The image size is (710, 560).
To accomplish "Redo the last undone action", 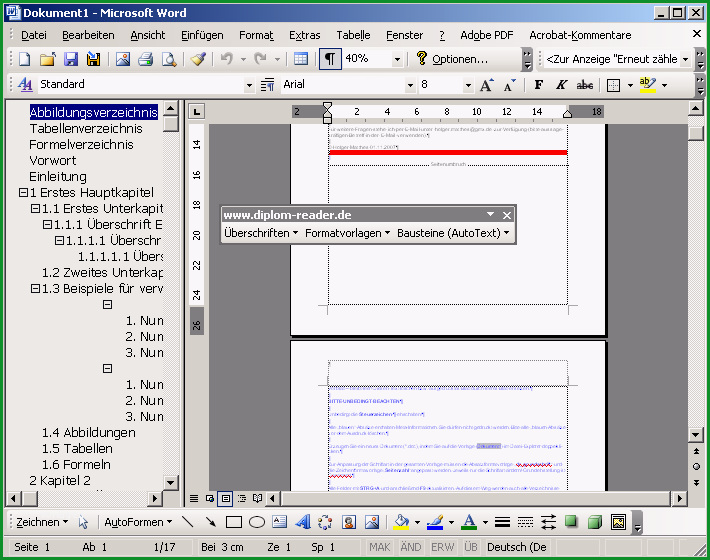I will 260,59.
